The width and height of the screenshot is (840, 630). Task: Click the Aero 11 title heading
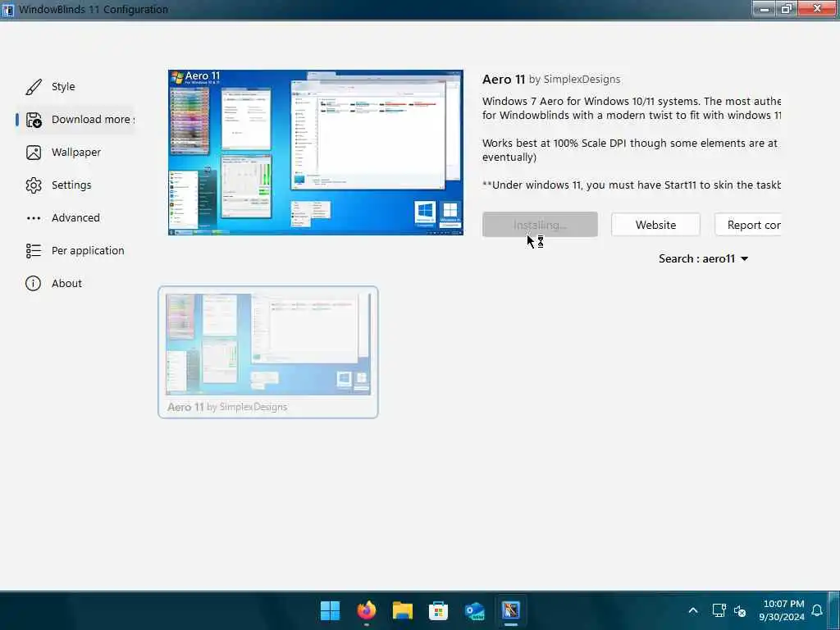pos(504,80)
